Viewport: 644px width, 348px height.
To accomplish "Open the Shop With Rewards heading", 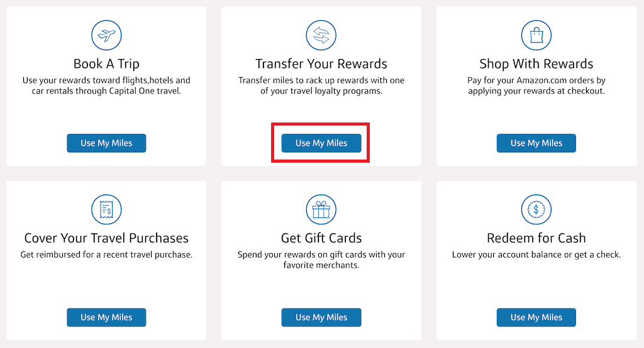I will (536, 64).
